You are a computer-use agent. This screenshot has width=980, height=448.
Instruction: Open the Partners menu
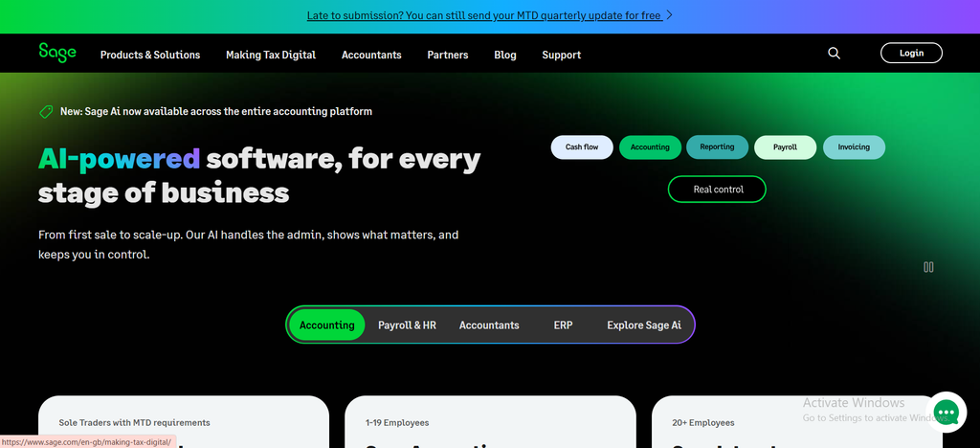click(448, 55)
